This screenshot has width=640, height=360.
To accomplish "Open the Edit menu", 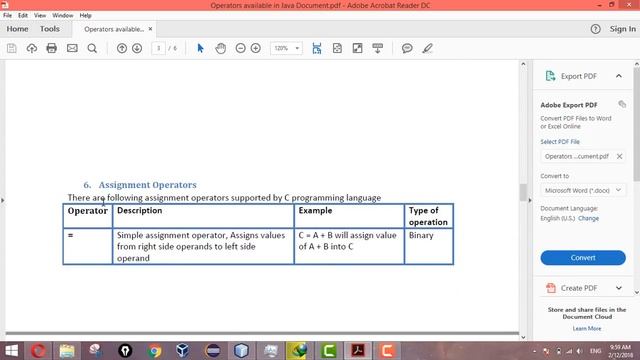I will click(23, 15).
